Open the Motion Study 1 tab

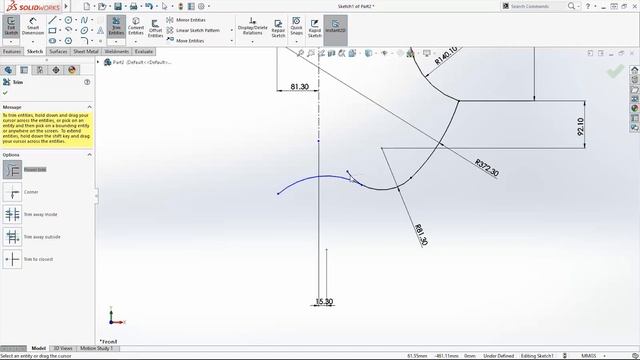click(x=97, y=348)
